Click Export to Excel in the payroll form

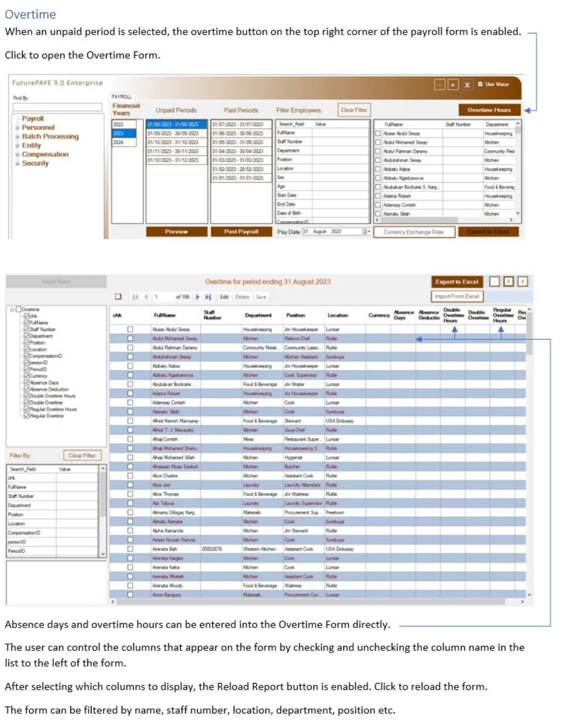pyautogui.click(x=488, y=232)
